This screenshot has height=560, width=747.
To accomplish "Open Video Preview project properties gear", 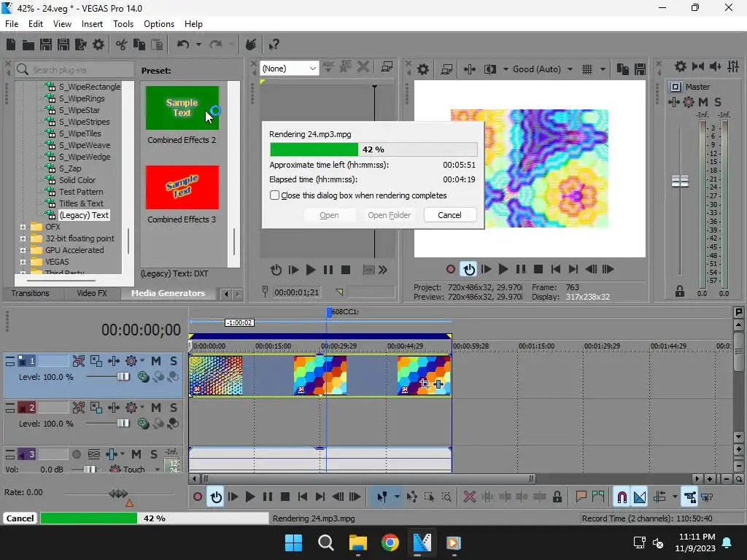I will (x=423, y=69).
